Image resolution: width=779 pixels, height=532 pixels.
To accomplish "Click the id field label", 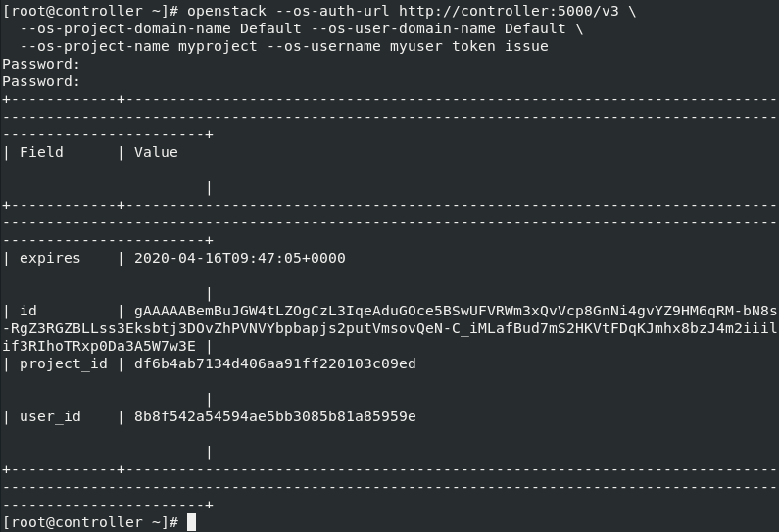I will pos(28,311).
